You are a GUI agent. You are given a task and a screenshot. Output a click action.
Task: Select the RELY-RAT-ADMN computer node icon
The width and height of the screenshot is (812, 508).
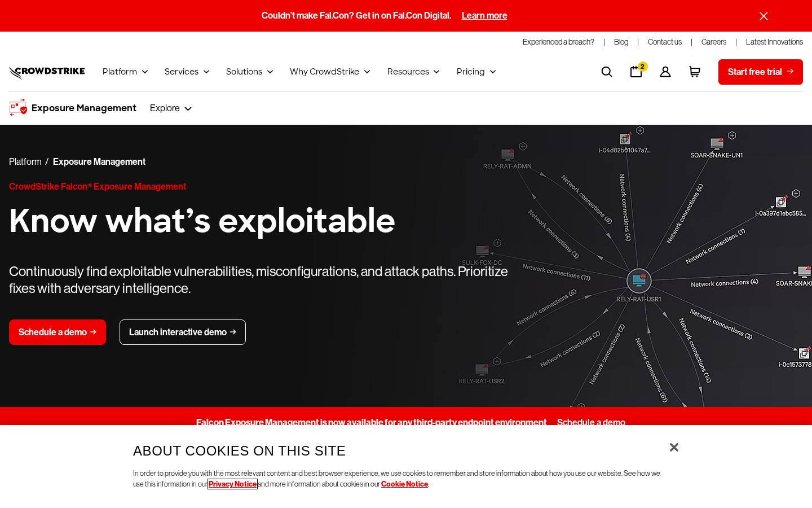pos(507,154)
